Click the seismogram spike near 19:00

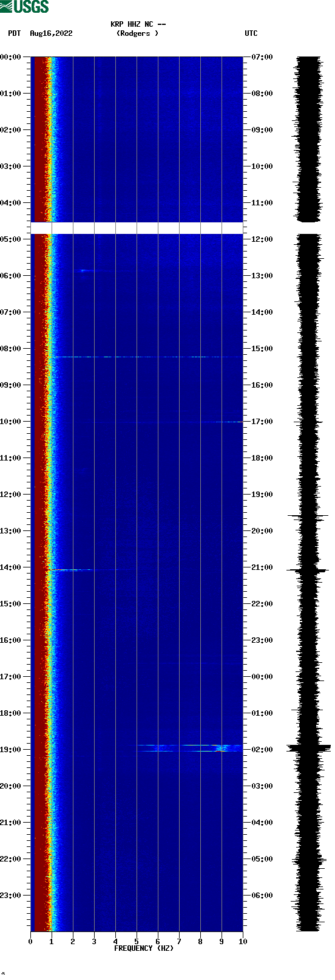(x=309, y=748)
